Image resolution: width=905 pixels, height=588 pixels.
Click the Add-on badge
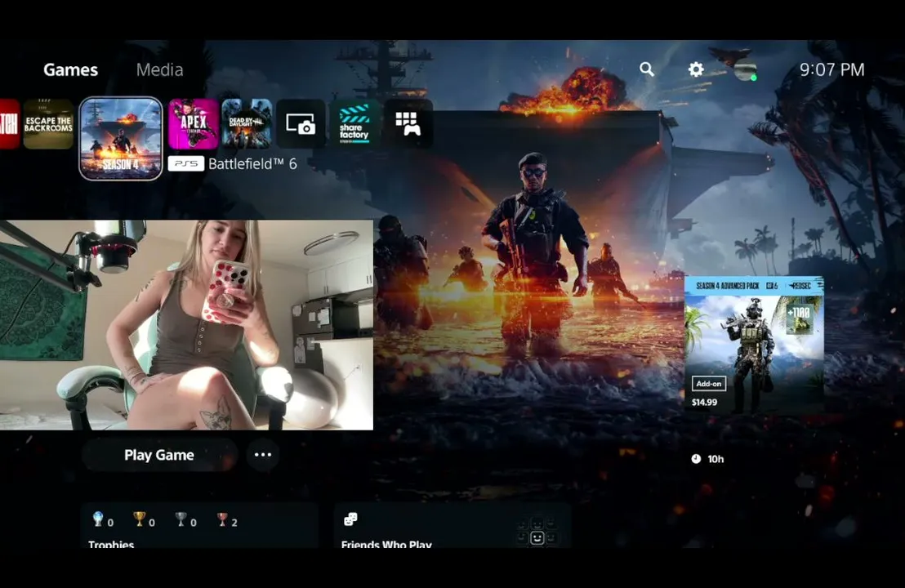[x=709, y=384]
